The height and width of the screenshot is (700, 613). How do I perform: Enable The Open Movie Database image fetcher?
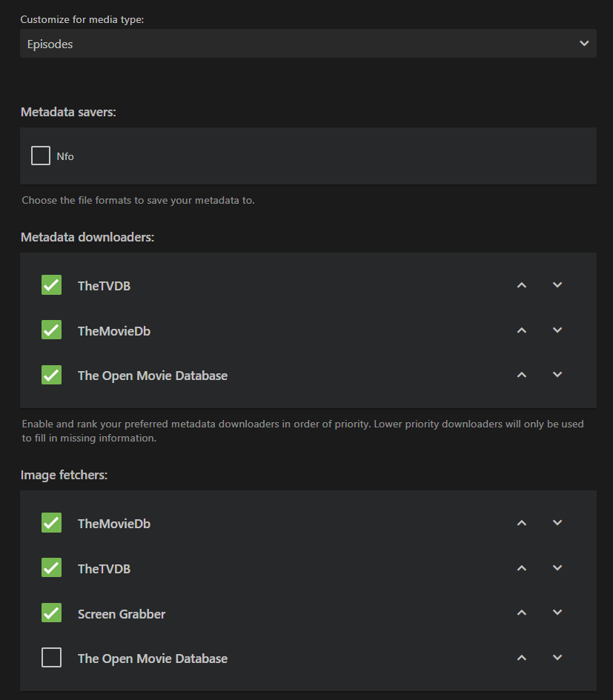(x=51, y=658)
